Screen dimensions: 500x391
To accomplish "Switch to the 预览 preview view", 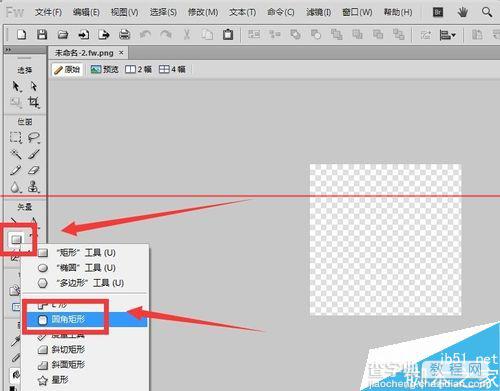I will tap(105, 69).
